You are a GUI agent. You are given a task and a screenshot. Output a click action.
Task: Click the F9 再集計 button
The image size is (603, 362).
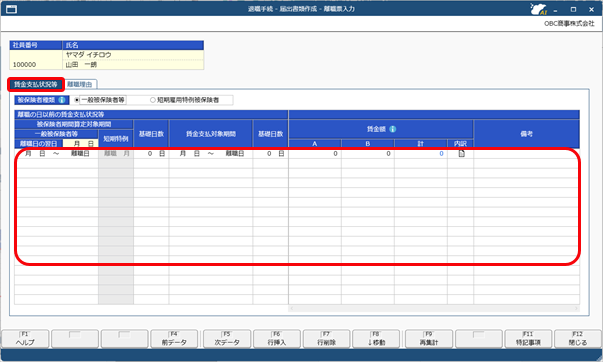pyautogui.click(x=429, y=339)
